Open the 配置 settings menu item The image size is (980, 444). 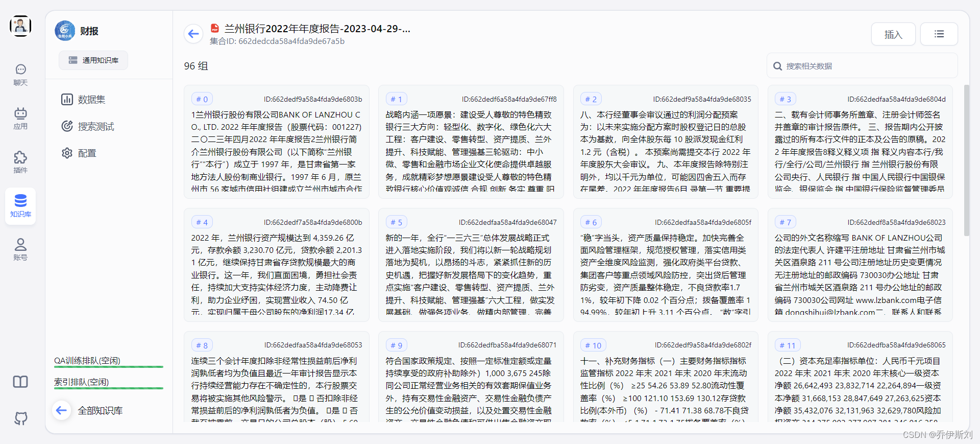pos(79,153)
